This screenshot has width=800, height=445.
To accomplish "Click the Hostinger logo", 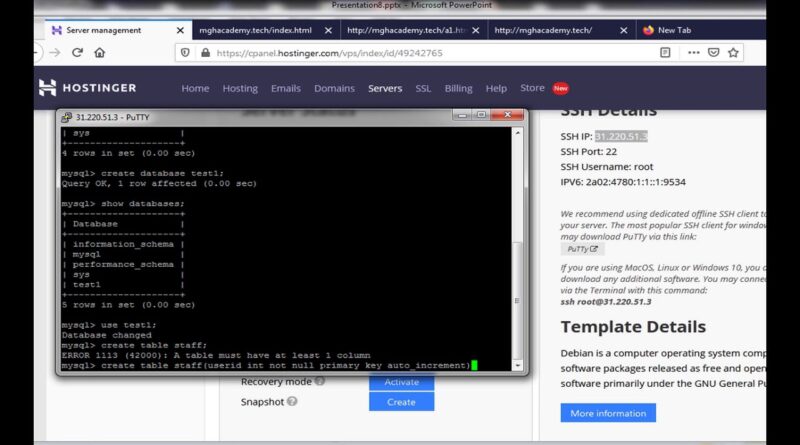I will coord(88,88).
